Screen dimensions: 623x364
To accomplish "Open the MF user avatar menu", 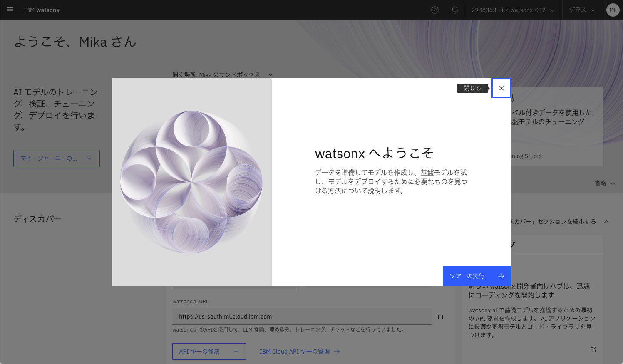I will [x=613, y=10].
